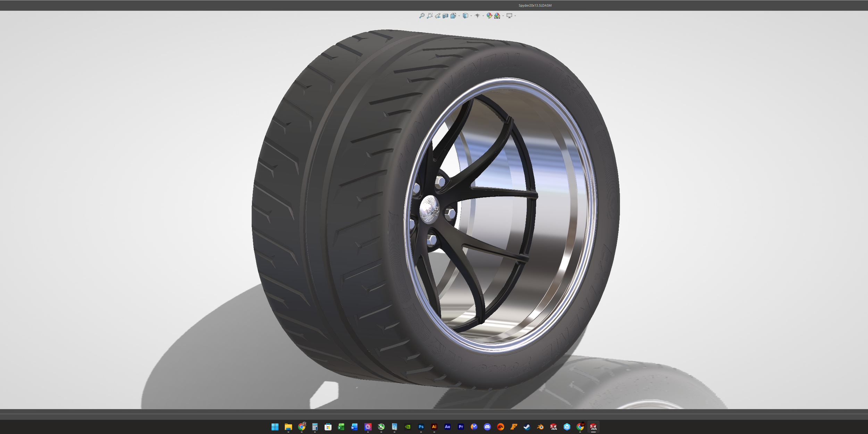This screenshot has width=868, height=434.
Task: Toggle the Section View tool
Action: pos(445,16)
